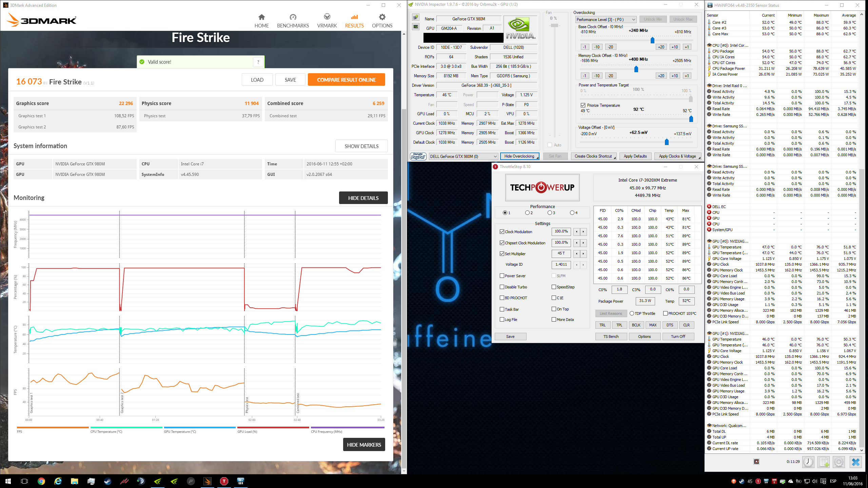Open OPTIONS in 3DMark

tap(382, 21)
